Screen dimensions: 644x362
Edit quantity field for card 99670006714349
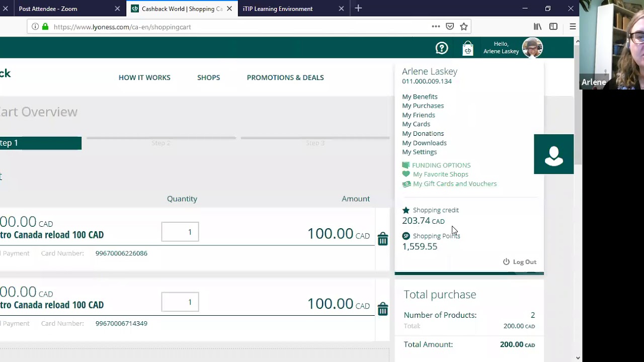(180, 302)
